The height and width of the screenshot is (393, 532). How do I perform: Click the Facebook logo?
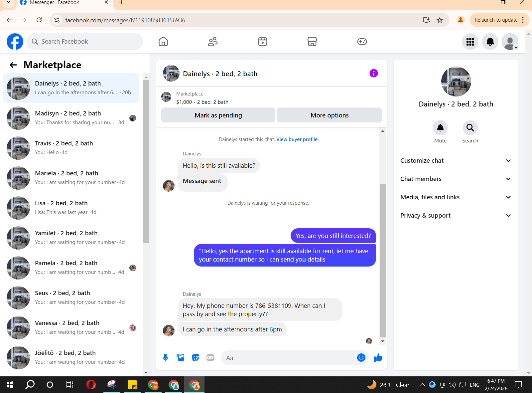tap(15, 42)
